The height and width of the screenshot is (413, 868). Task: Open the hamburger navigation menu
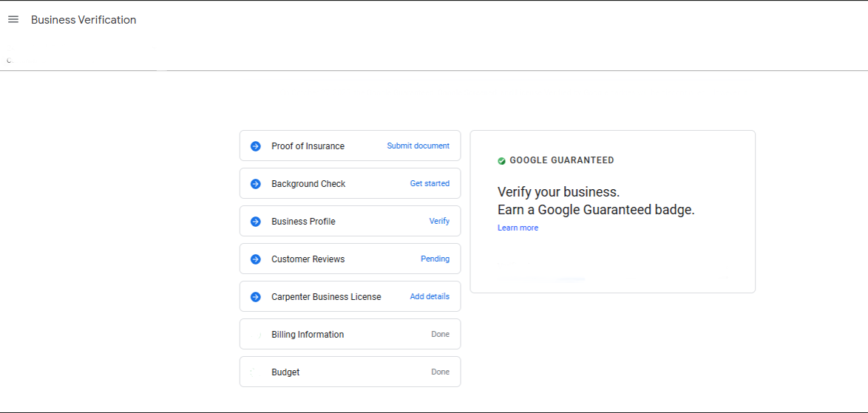[x=13, y=20]
